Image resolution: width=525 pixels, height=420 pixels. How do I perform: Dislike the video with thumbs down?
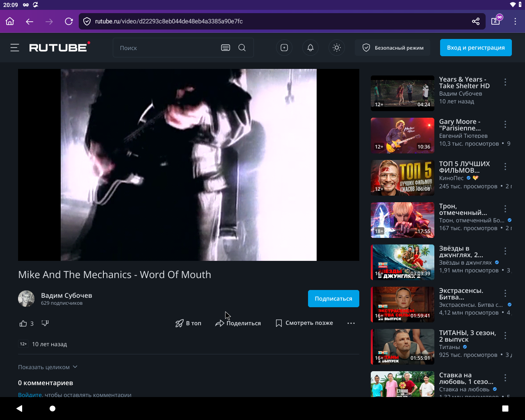point(45,323)
